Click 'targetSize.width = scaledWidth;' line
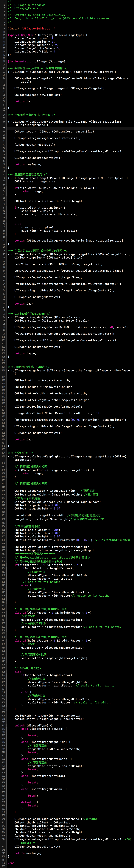Screen dimensions: 134x868 [x=54, y=749]
